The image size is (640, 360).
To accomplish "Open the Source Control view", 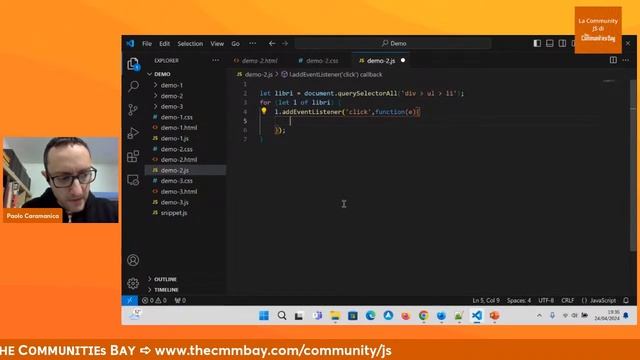I will (x=133, y=109).
